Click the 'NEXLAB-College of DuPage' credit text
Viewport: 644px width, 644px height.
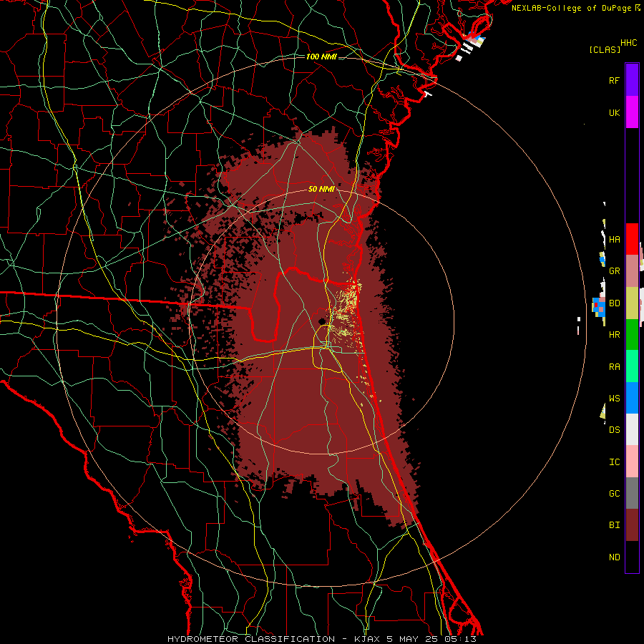pyautogui.click(x=571, y=8)
